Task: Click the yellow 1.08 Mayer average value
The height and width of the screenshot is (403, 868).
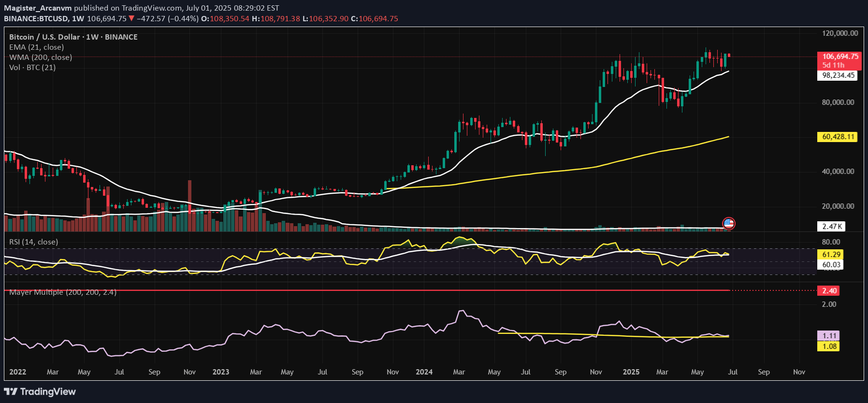Action: pyautogui.click(x=829, y=346)
